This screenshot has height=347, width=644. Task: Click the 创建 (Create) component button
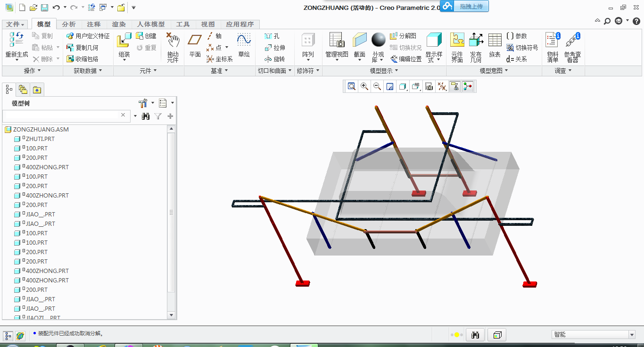(146, 36)
